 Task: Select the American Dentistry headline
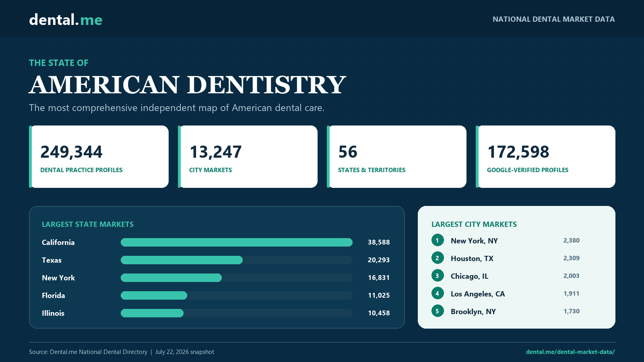[188, 85]
